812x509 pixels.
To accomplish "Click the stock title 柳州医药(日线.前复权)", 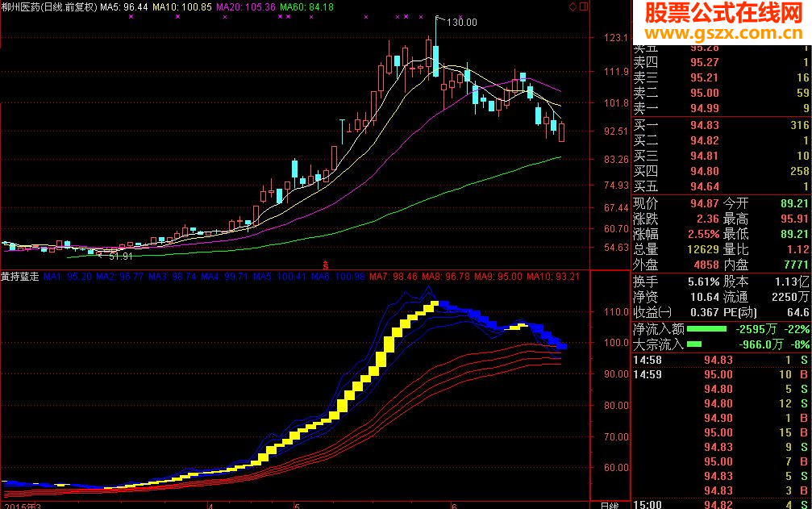I will pyautogui.click(x=49, y=7).
